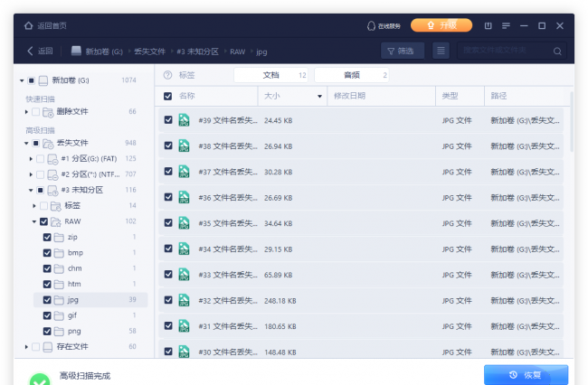Switch to list view icon
The image size is (588, 385).
pyautogui.click(x=441, y=51)
